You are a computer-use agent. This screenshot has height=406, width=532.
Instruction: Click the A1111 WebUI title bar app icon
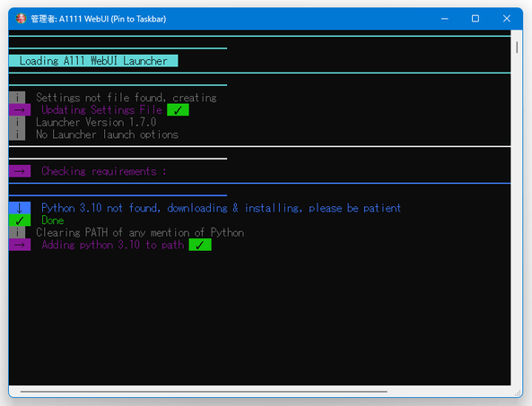pos(21,19)
